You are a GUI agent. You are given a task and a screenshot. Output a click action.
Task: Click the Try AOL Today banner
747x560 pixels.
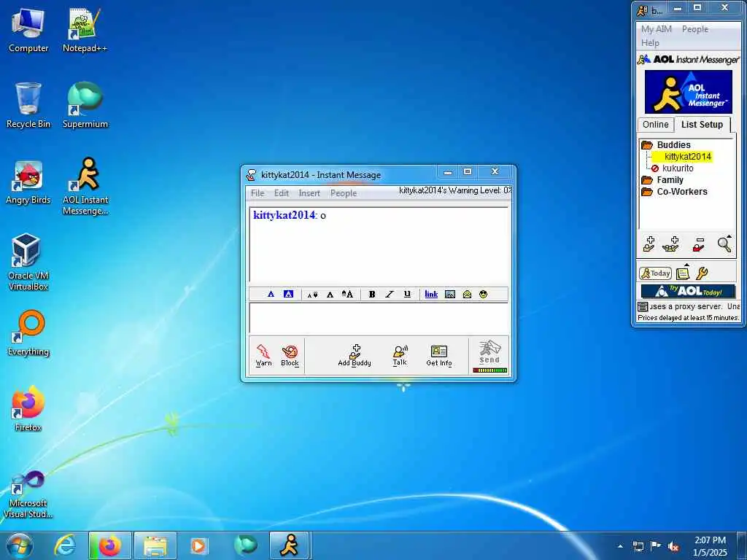[x=688, y=291]
